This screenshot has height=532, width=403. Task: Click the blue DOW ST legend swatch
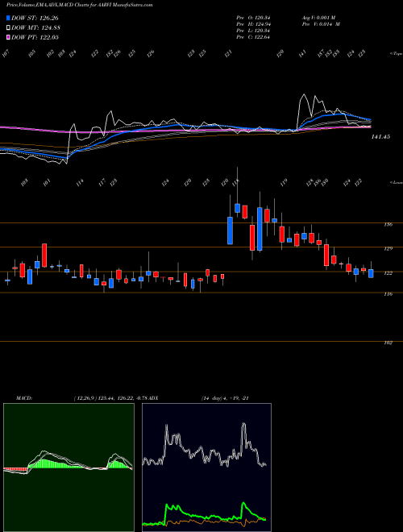[x=8, y=18]
